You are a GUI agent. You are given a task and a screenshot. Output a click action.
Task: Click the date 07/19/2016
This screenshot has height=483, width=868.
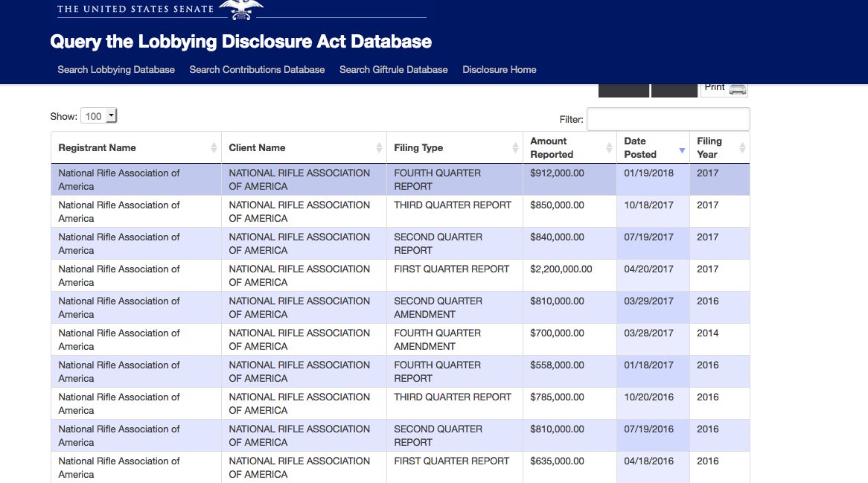(649, 430)
